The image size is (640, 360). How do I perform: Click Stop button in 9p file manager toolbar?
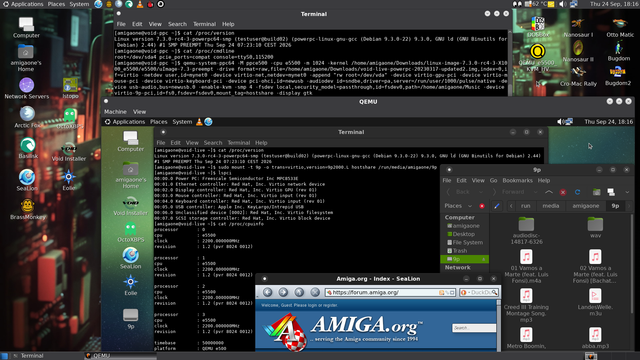click(x=562, y=192)
